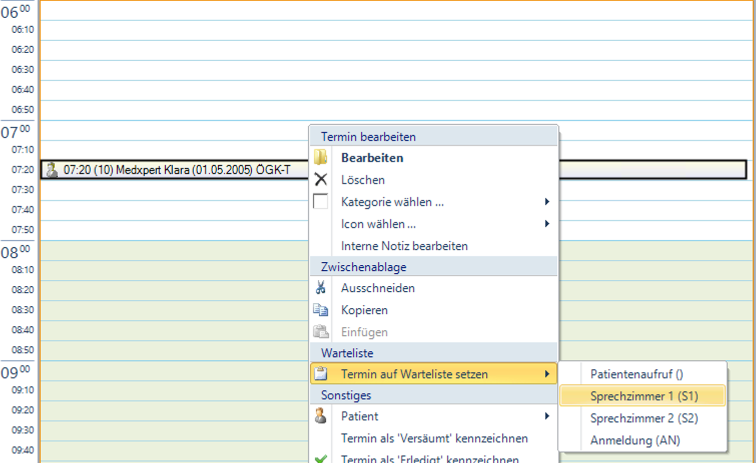Click the green checkmark icon for Erledigt
756x463 pixels.
(x=321, y=458)
